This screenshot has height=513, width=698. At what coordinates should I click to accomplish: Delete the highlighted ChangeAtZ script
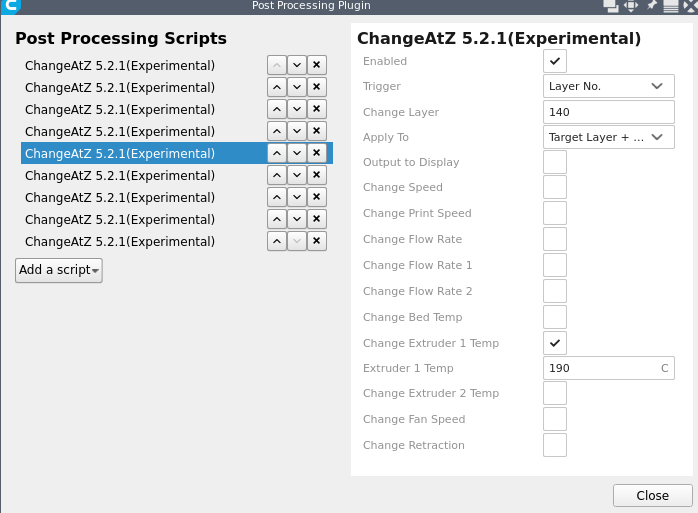(x=317, y=153)
